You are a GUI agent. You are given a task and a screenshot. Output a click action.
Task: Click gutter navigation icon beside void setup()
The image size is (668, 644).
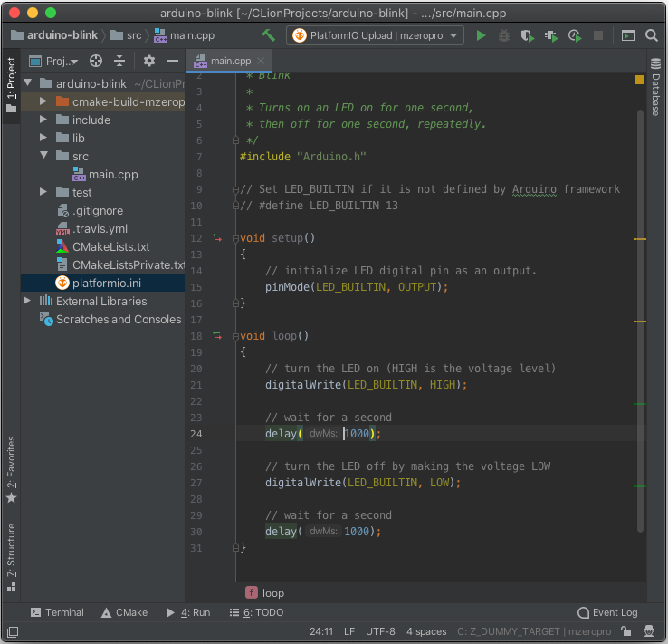click(x=217, y=238)
